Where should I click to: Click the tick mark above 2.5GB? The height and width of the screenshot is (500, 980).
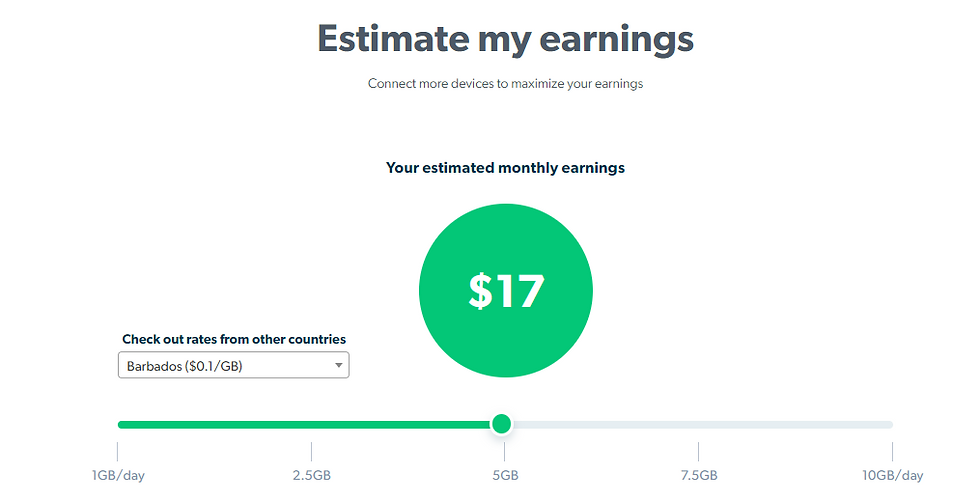pyautogui.click(x=311, y=451)
